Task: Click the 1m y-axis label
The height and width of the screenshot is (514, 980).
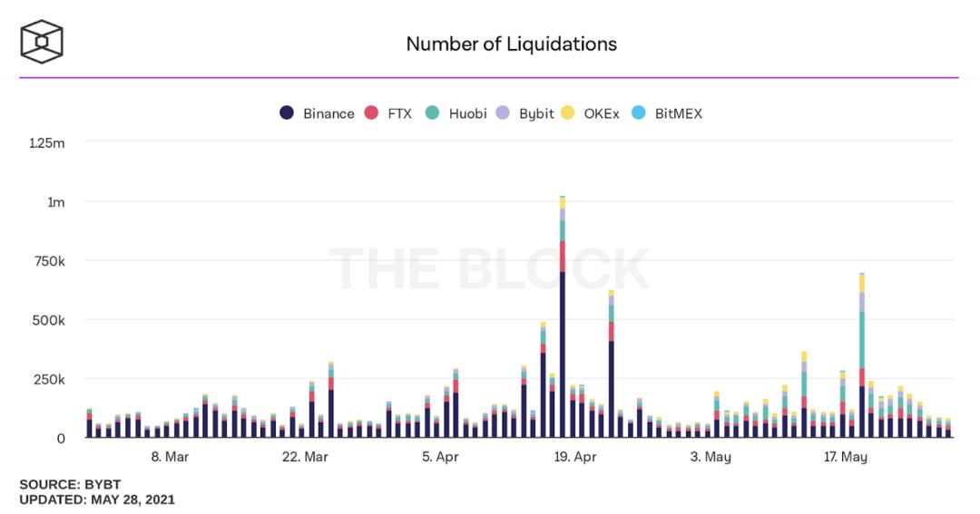Action: (x=56, y=202)
